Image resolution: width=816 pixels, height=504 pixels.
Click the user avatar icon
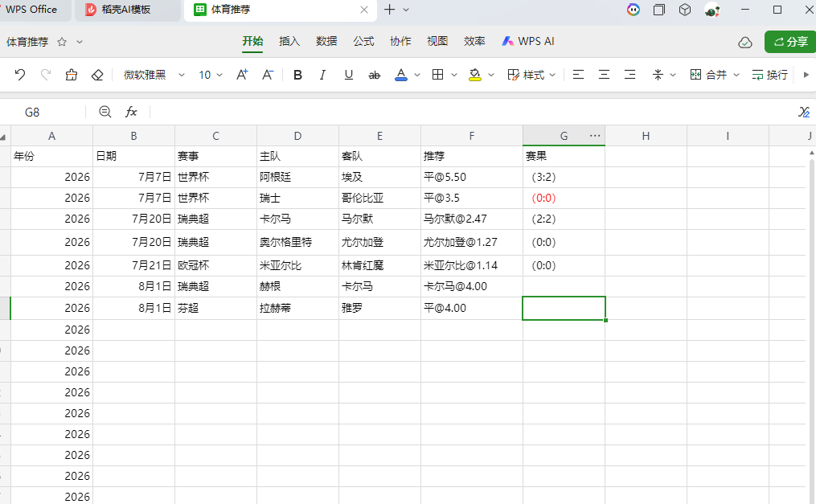[712, 10]
